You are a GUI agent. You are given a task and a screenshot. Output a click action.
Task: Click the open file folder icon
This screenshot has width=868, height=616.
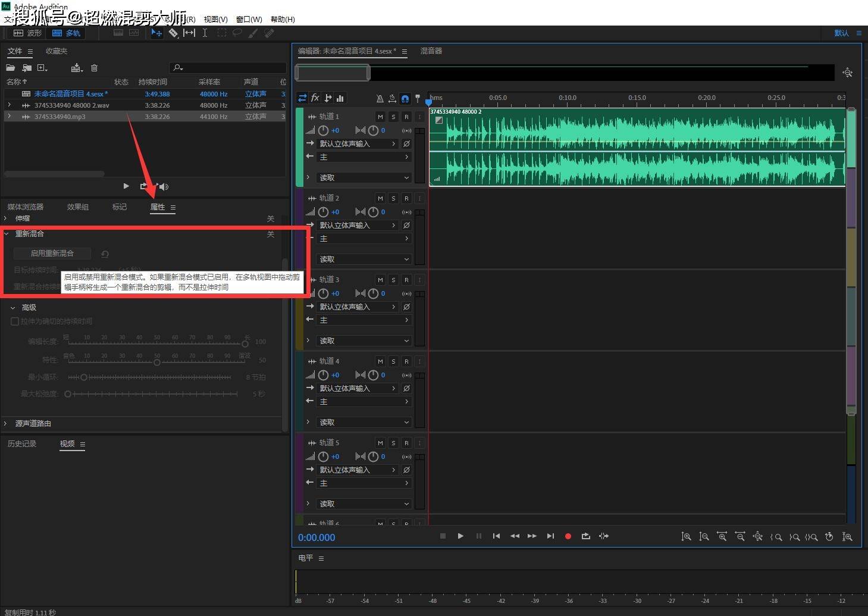[x=11, y=68]
